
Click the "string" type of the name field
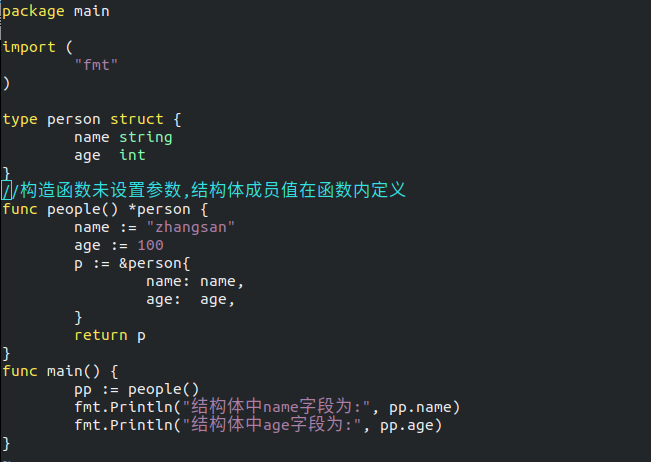click(x=145, y=137)
